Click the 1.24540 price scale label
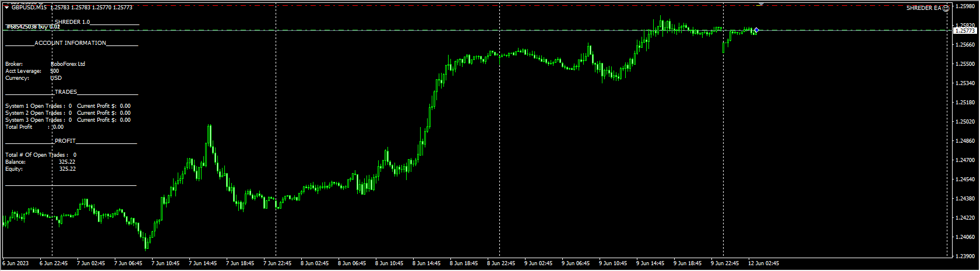This screenshot has height=271, width=980. (x=965, y=180)
